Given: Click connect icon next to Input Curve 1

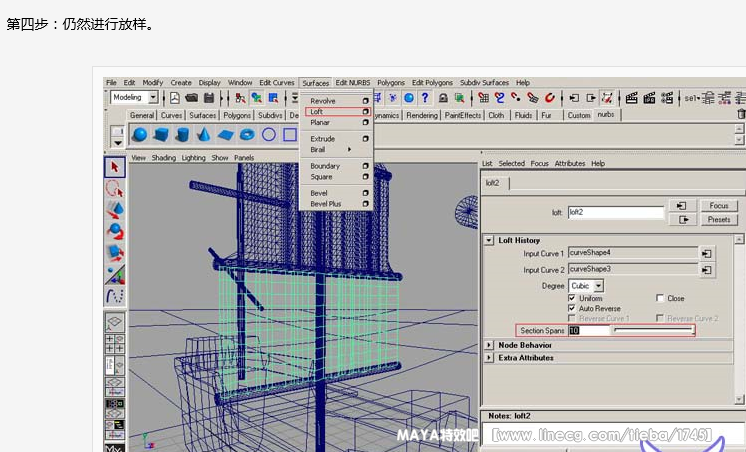Looking at the screenshot, I should tap(707, 254).
